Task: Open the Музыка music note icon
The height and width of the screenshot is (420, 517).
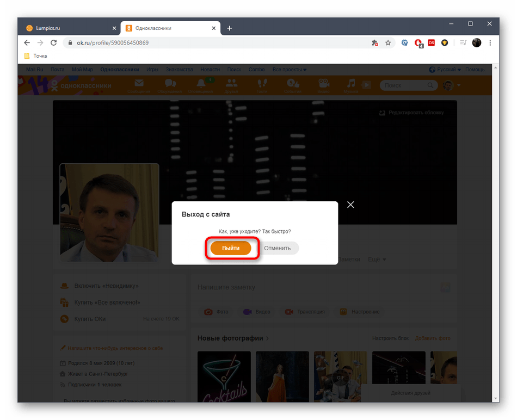Action: click(350, 83)
